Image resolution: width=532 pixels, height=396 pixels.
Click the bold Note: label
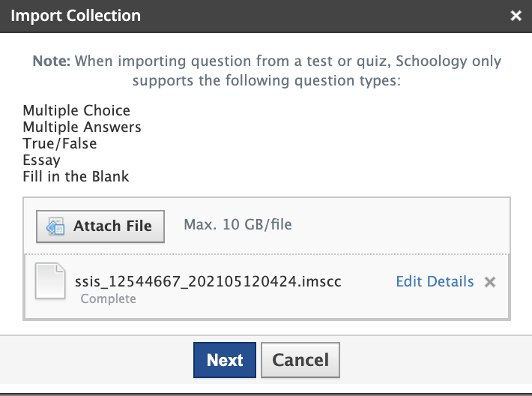[50, 61]
